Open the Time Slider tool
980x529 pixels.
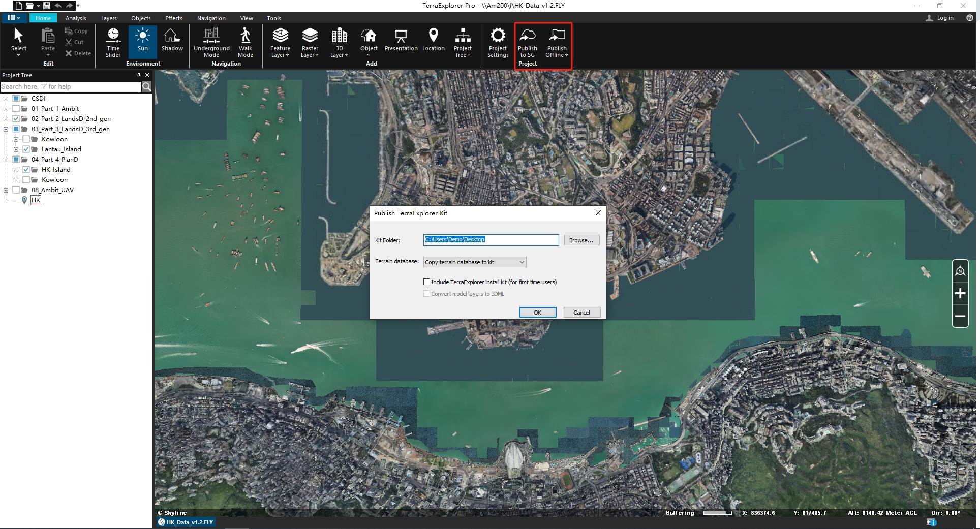(113, 42)
